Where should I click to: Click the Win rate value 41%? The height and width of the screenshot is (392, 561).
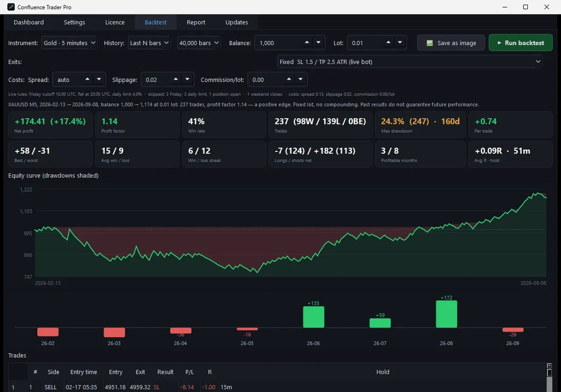[196, 121]
